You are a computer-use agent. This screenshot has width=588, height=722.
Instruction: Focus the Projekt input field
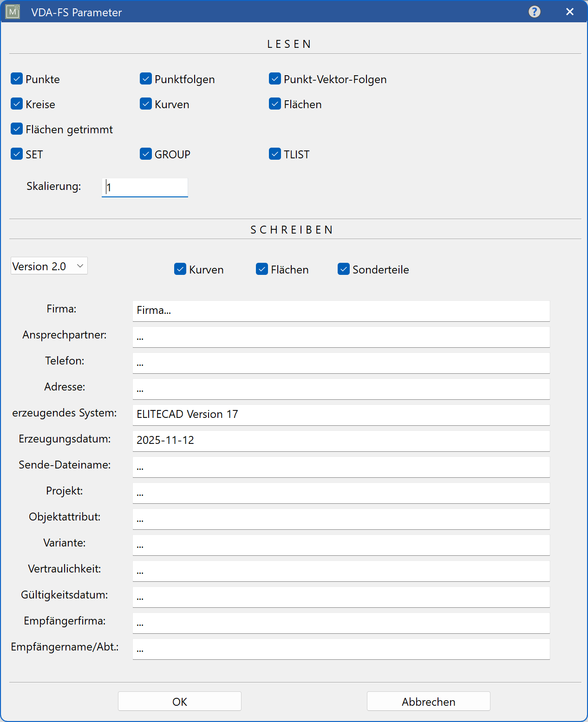(x=341, y=493)
